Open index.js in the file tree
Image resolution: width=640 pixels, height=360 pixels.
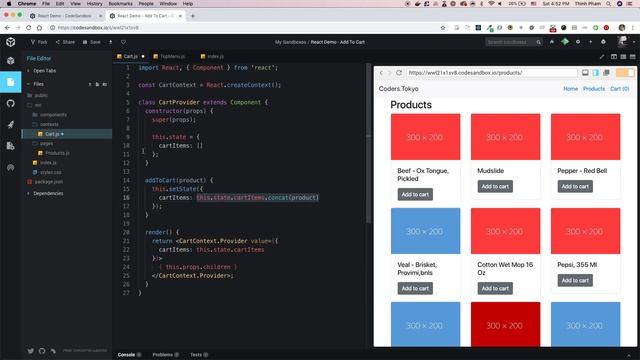[x=45, y=162]
